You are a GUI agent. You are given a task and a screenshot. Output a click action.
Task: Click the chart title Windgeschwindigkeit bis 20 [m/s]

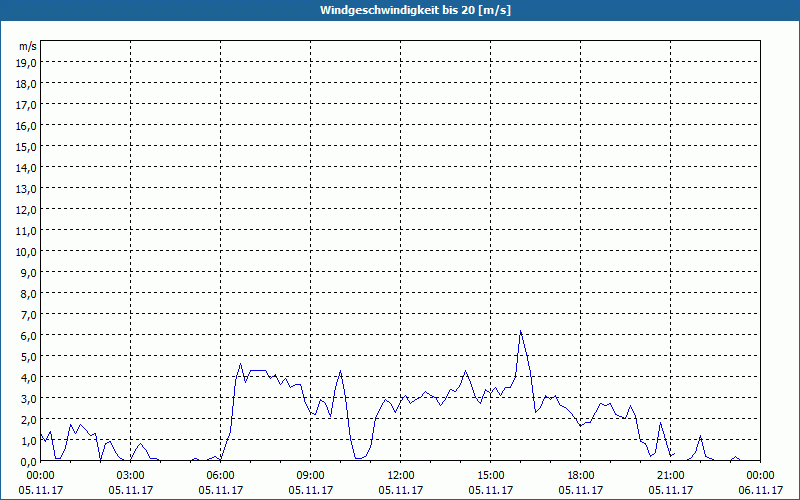[415, 10]
